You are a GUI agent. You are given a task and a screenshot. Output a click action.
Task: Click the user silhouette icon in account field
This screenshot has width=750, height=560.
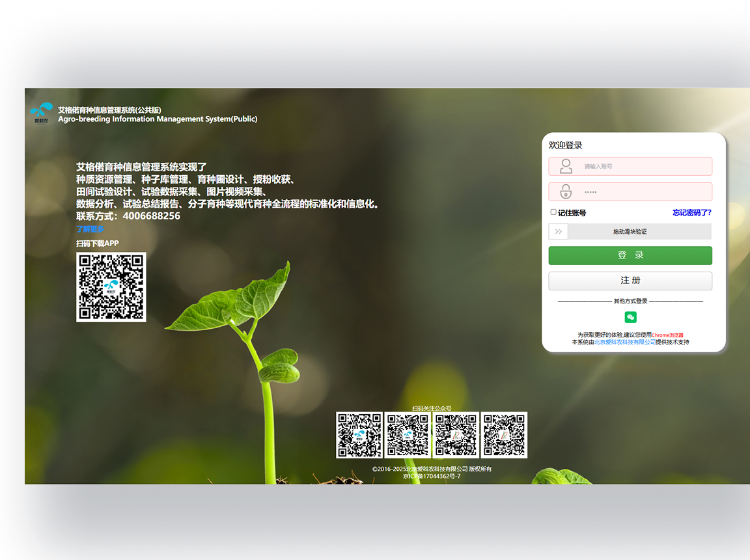tap(566, 166)
